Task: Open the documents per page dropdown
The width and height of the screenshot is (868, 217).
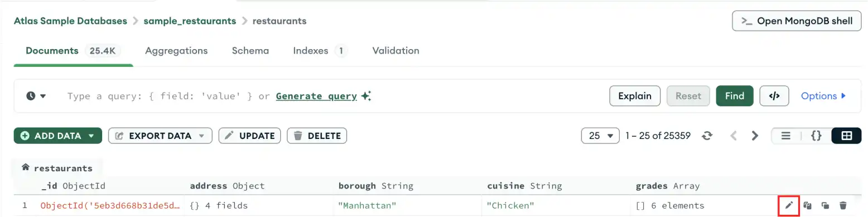Action: (600, 136)
